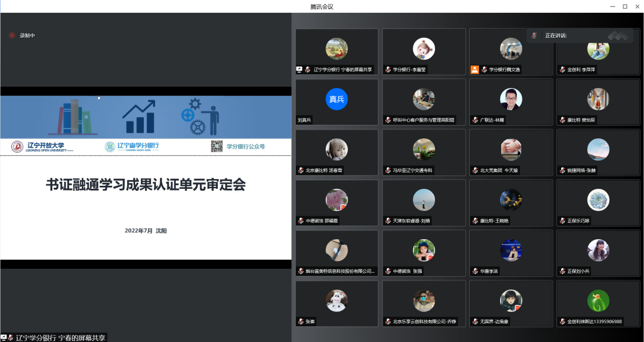Click the 学分银行公众号 QR code on slide

click(x=217, y=147)
